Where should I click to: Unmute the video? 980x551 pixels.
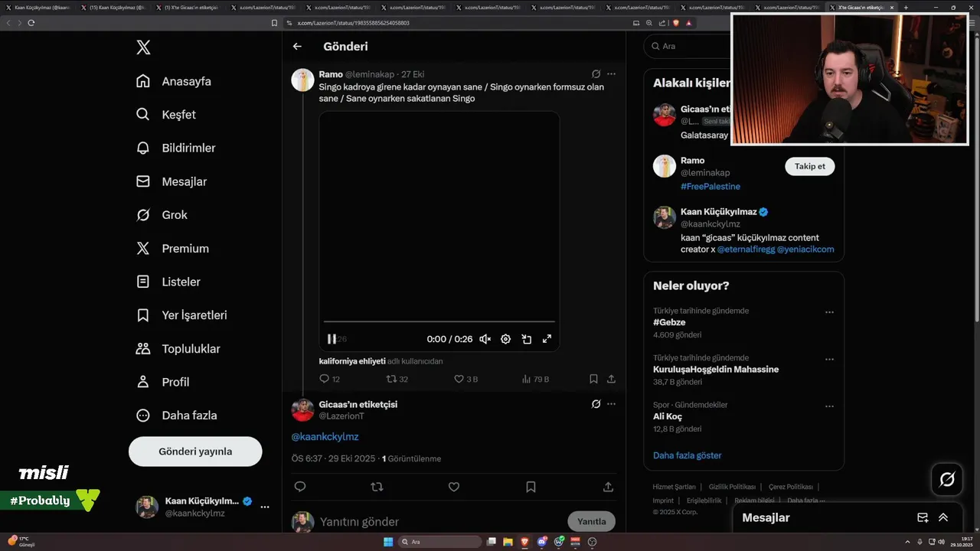tap(485, 339)
